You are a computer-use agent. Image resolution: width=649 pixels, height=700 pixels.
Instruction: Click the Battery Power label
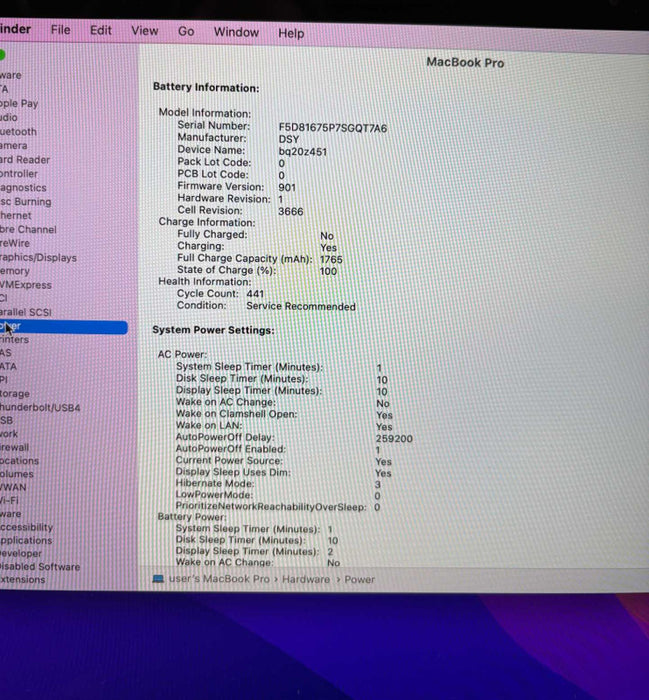click(x=192, y=517)
